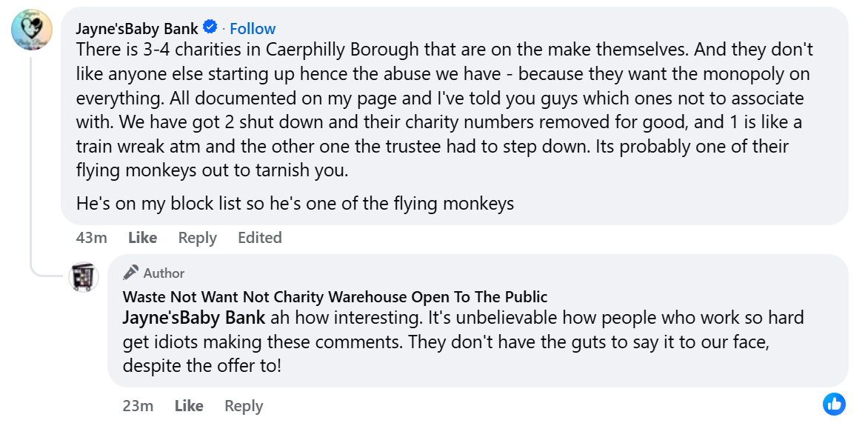Click the Jayne'sBaby Bank mention in reply
868x426 pixels.
[193, 319]
